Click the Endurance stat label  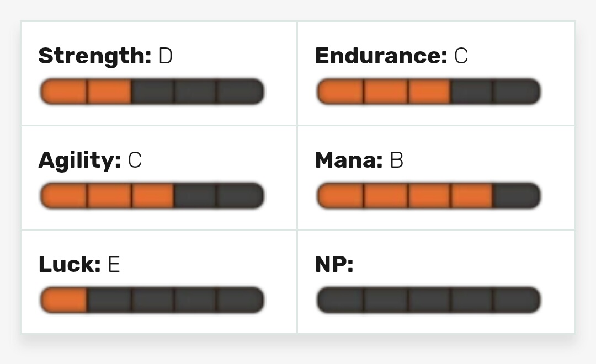381,56
